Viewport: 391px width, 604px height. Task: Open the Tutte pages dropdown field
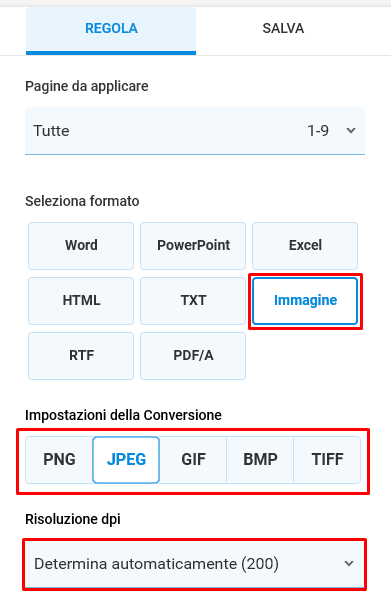[x=195, y=131]
